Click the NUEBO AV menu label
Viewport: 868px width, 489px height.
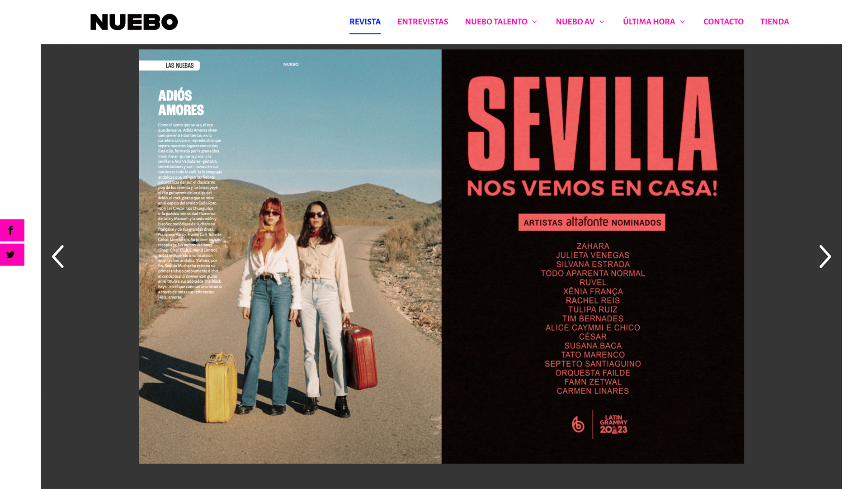[x=575, y=22]
